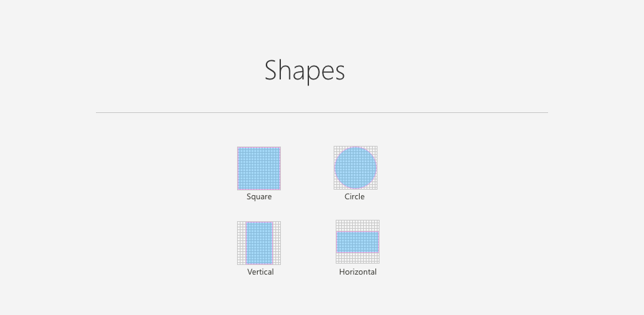Screen dimensions: 644x315
Task: Click the divider line under the Shapes heading
Action: click(322, 112)
